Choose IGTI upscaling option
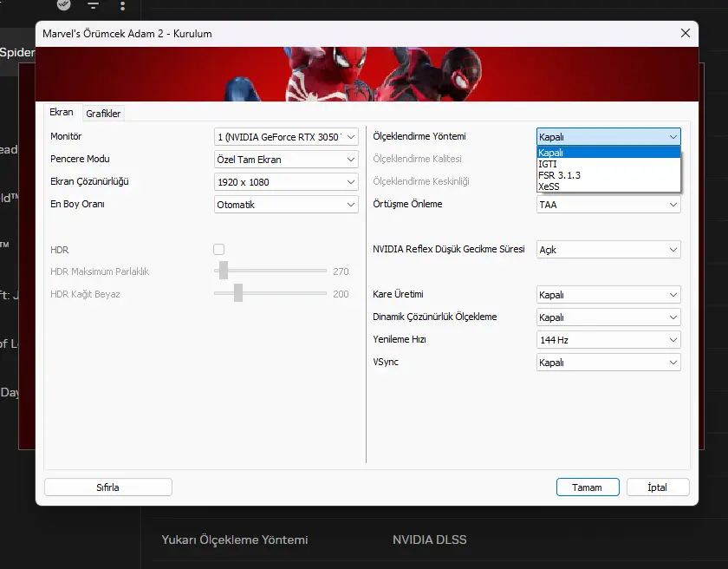Viewport: 728px width, 569px height. click(608, 164)
